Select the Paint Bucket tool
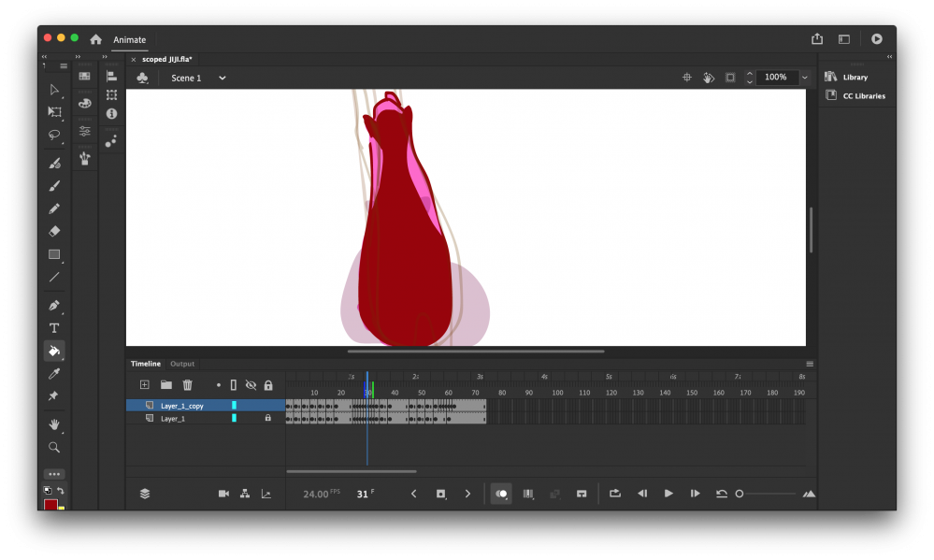Image resolution: width=934 pixels, height=560 pixels. 54,351
